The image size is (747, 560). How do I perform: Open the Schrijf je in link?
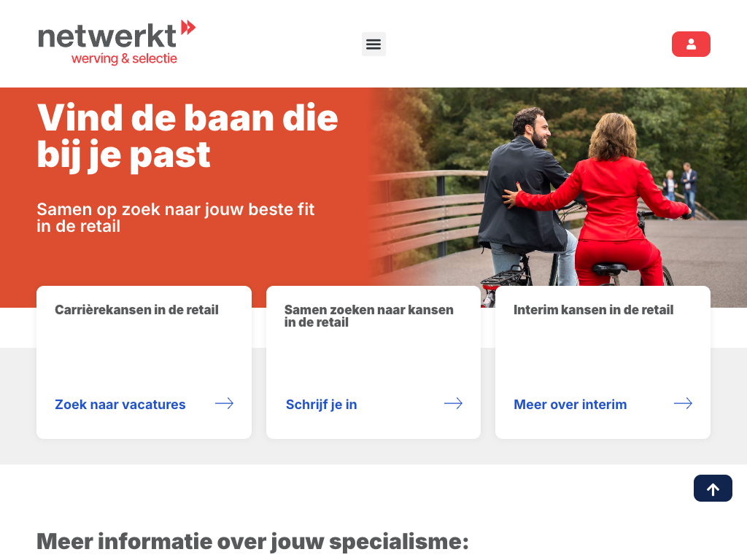tap(321, 404)
